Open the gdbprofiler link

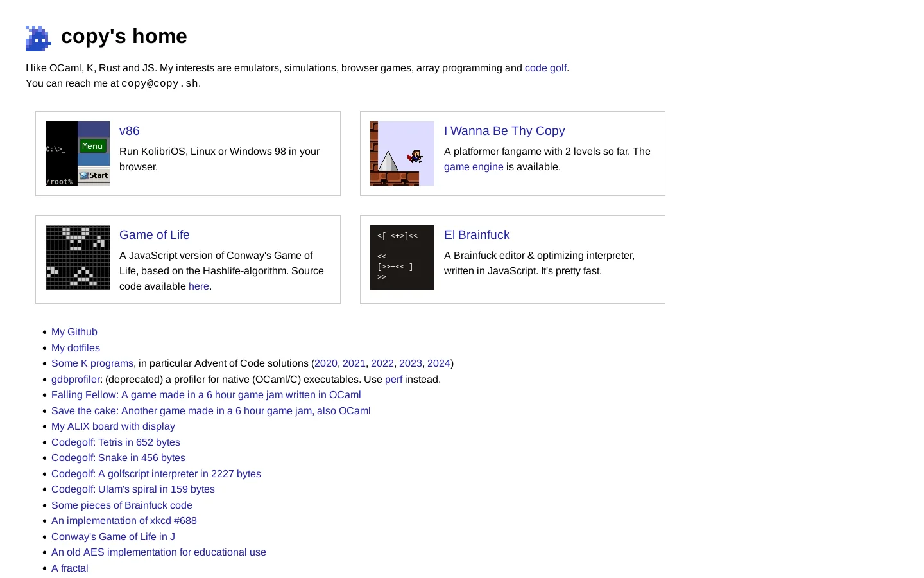coord(76,380)
